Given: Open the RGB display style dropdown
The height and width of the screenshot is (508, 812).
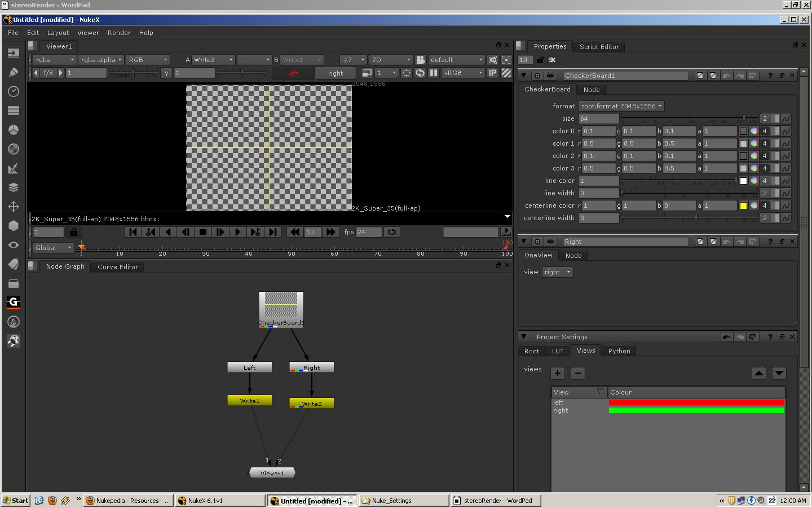Looking at the screenshot, I should point(148,60).
